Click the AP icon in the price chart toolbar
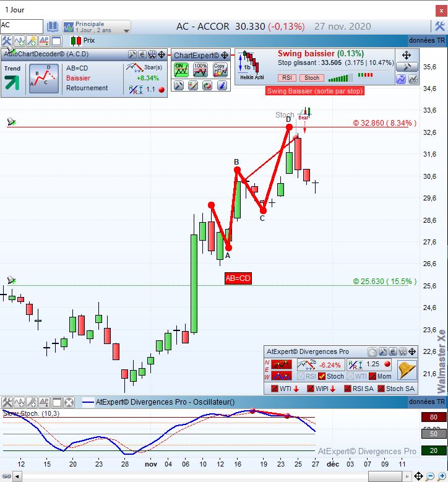 [44, 41]
